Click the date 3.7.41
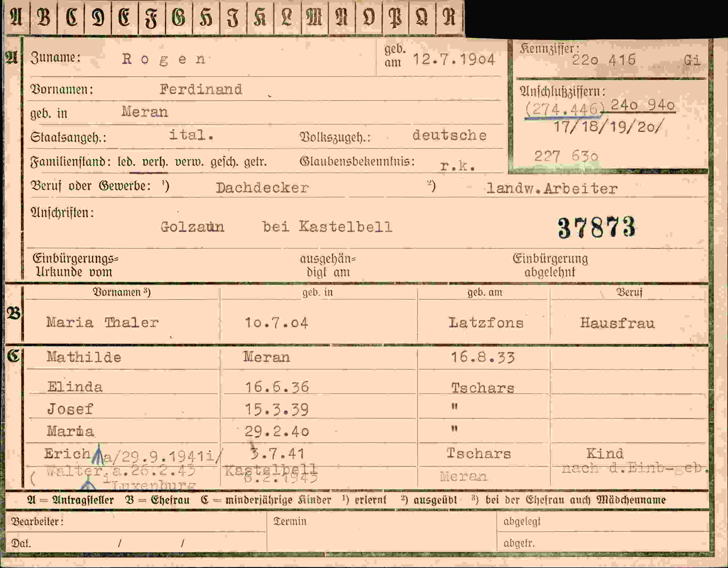This screenshot has width=728, height=568. pos(277,453)
